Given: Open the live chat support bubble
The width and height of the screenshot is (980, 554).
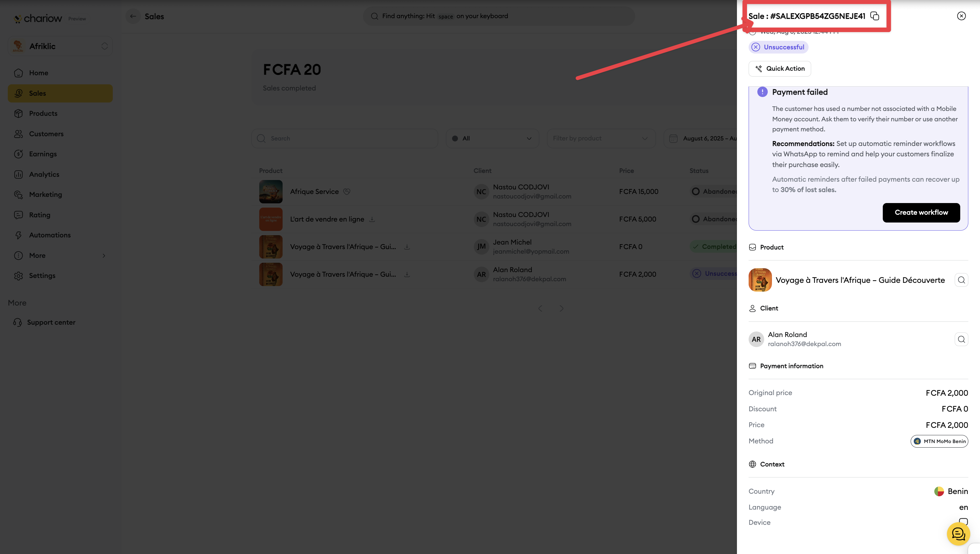Looking at the screenshot, I should 958,534.
